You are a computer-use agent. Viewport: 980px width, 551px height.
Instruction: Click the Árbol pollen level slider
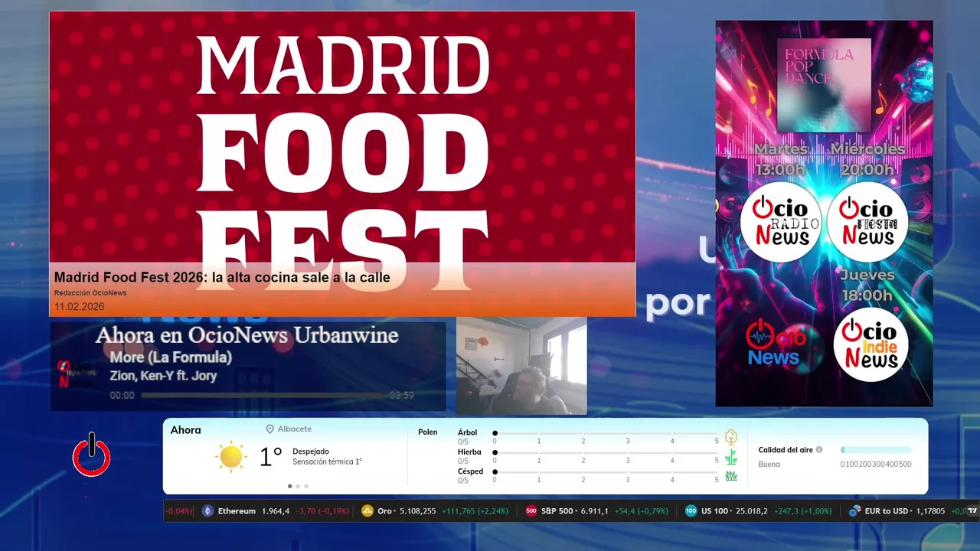pos(606,433)
